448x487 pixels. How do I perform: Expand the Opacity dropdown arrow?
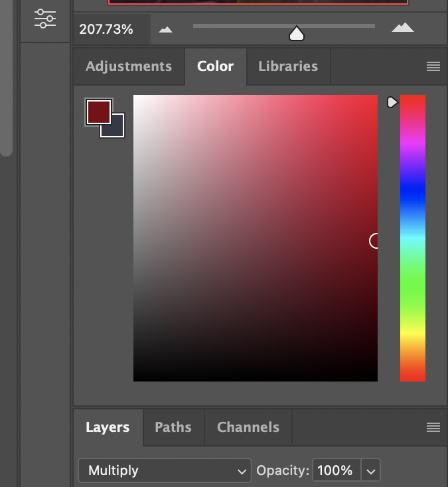[371, 471]
